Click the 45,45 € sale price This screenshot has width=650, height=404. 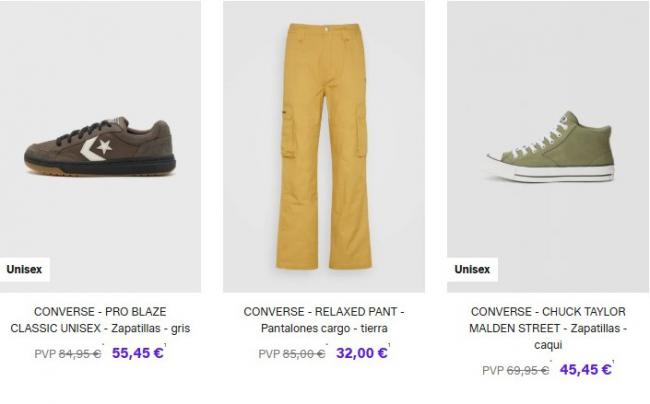(586, 369)
